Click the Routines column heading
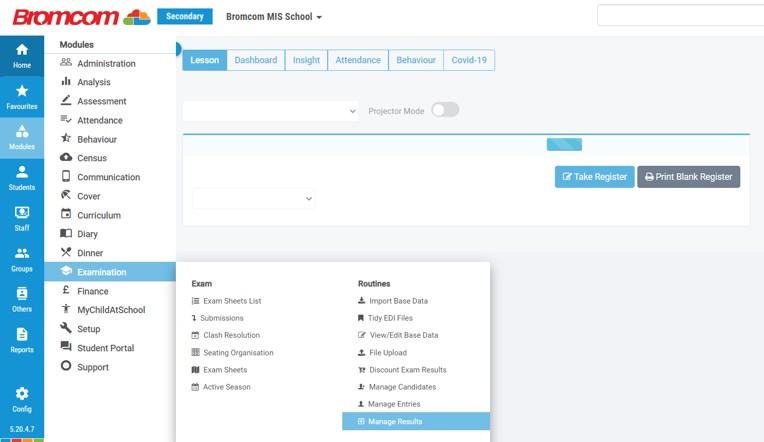 374,284
